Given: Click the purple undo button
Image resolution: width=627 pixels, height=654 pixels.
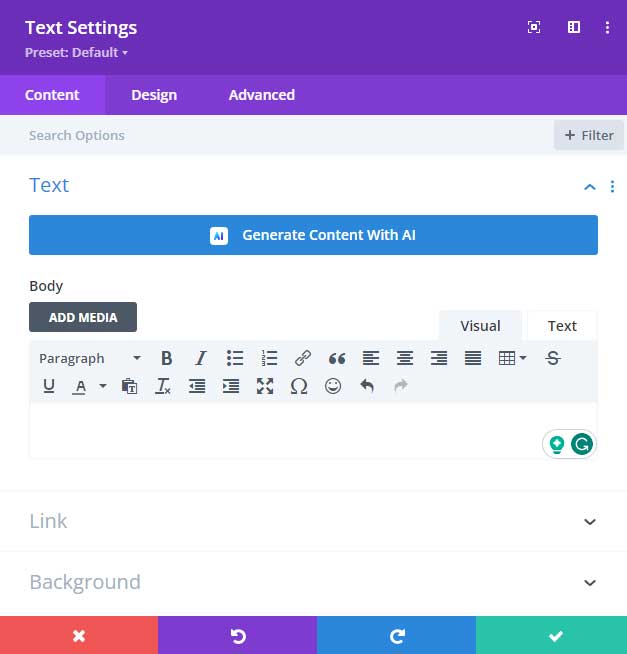Looking at the screenshot, I should coord(237,635).
